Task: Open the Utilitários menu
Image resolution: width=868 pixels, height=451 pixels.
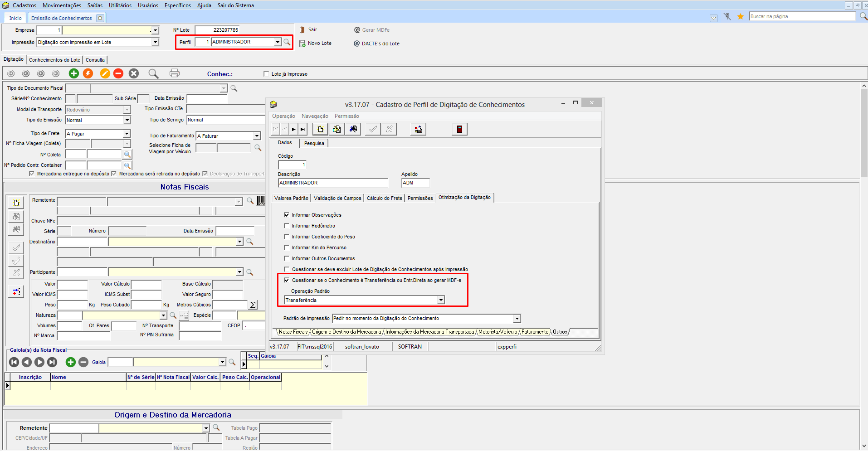Action: [120, 5]
